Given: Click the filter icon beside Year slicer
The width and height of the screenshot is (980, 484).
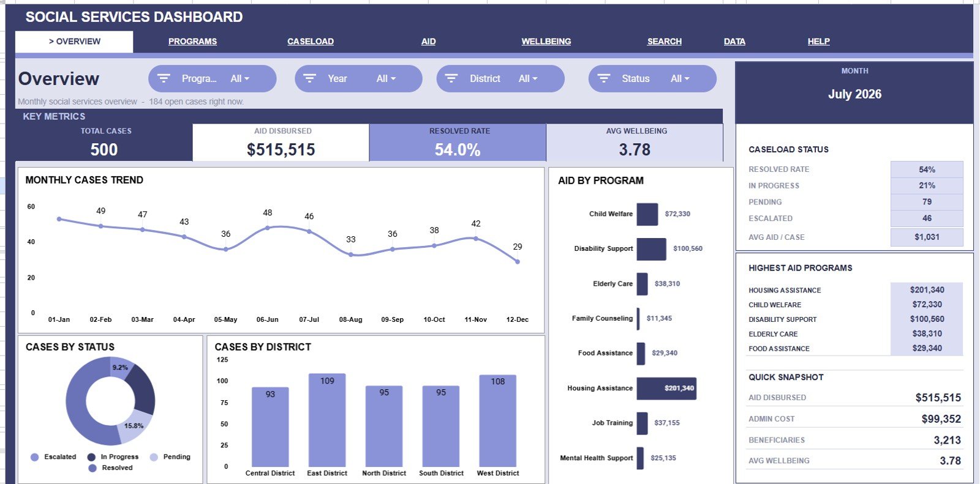Looking at the screenshot, I should (x=310, y=78).
